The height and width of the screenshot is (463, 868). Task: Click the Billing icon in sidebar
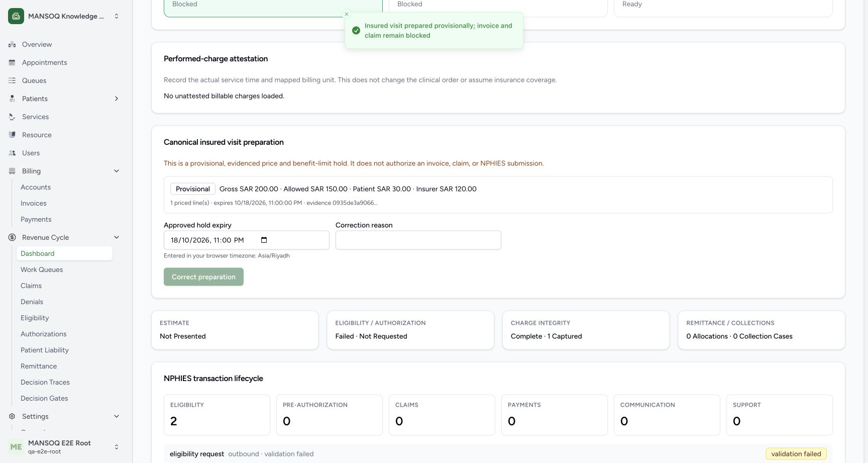click(x=12, y=171)
